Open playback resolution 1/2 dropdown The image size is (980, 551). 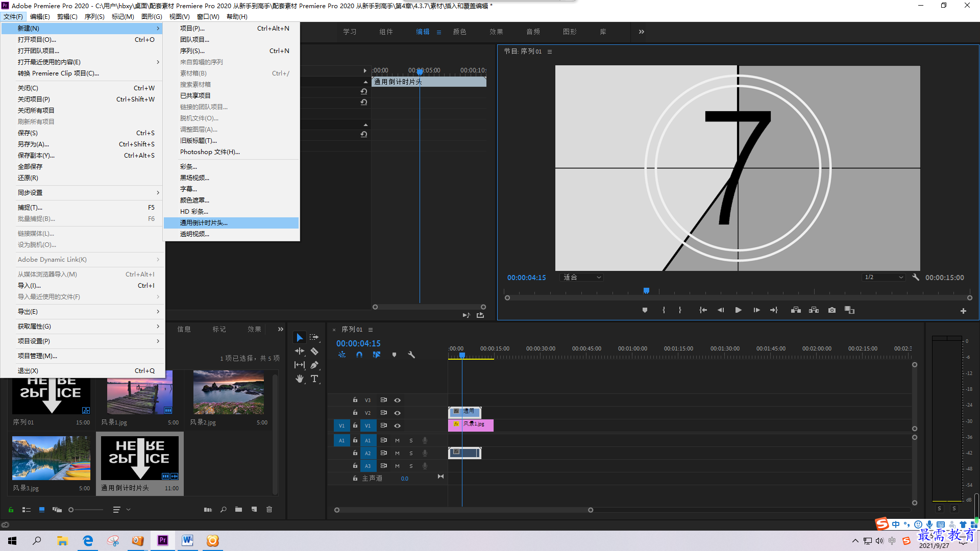[884, 277]
